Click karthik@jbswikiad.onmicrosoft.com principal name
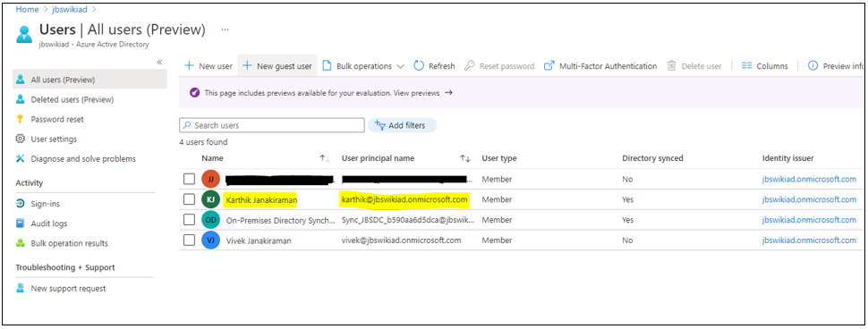Viewport: 868px width, 329px height. coord(404,199)
